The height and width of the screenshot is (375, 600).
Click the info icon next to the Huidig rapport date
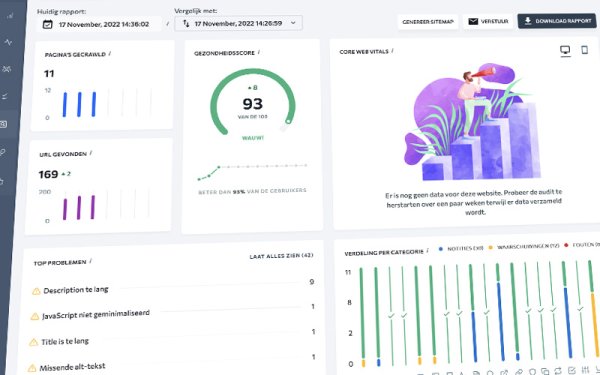click(x=167, y=24)
